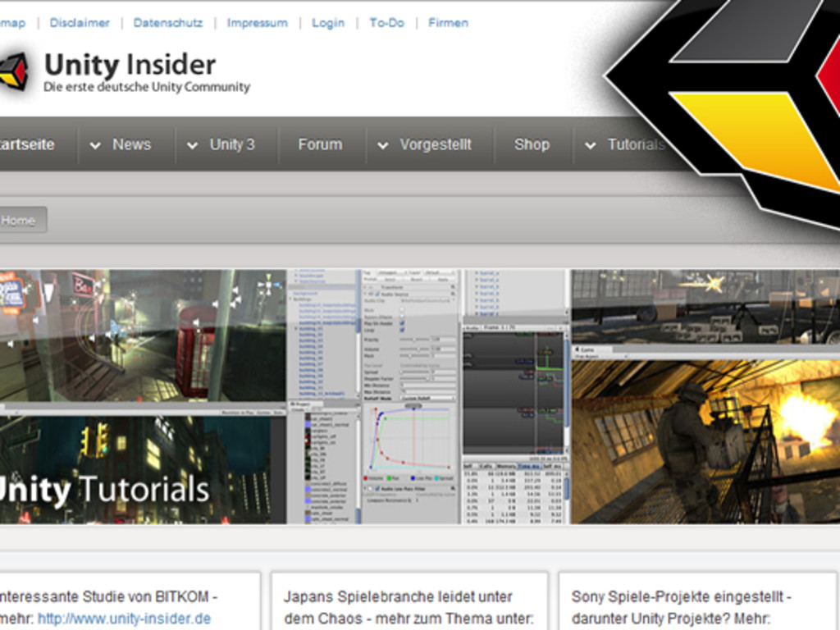Open the Shop navigation item
Viewport: 840px width, 630px height.
coord(532,144)
